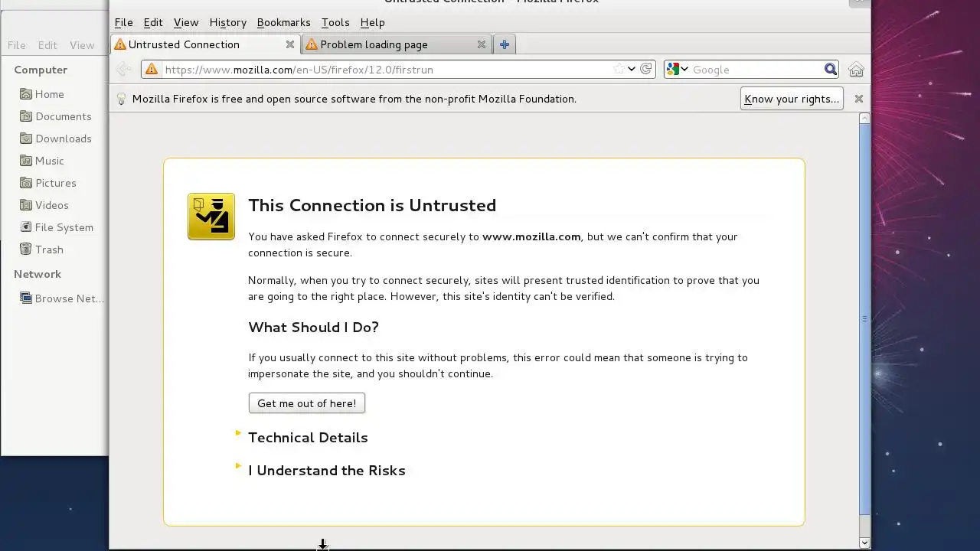The image size is (980, 551).
Task: Click the Browse Network icon
Action: (26, 298)
